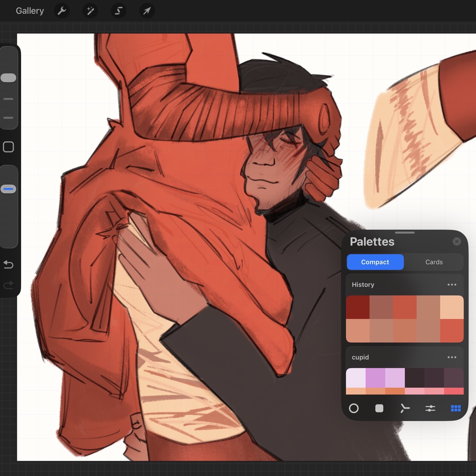Activate the Transform arrow tool
The image size is (476, 476).
[147, 11]
